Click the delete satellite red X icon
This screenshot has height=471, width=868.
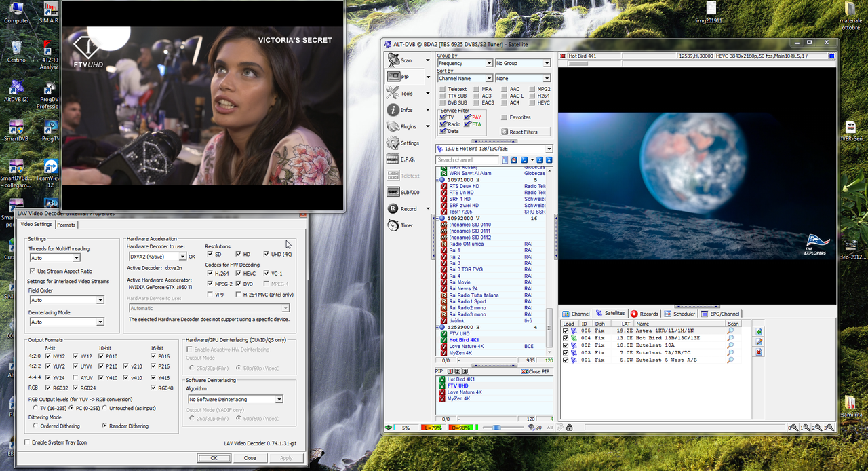pyautogui.click(x=759, y=352)
